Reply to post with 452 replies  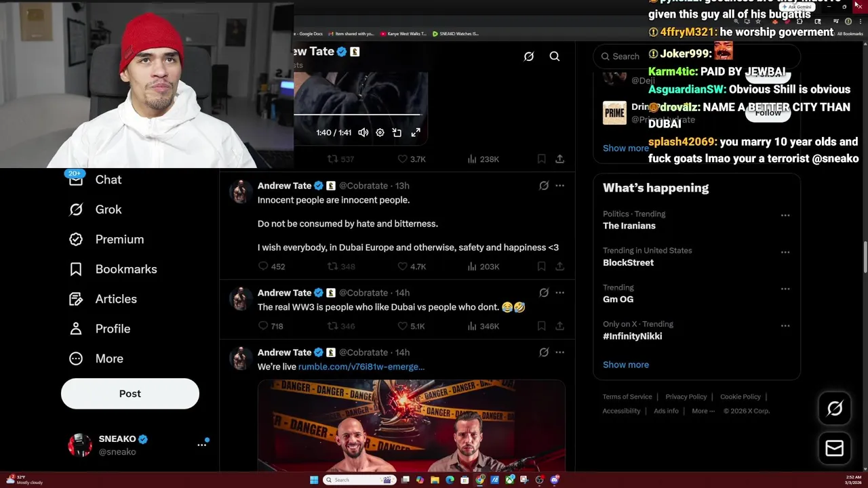coord(271,266)
